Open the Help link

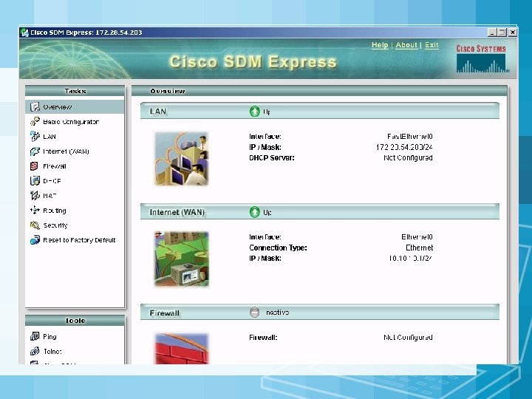coord(380,45)
